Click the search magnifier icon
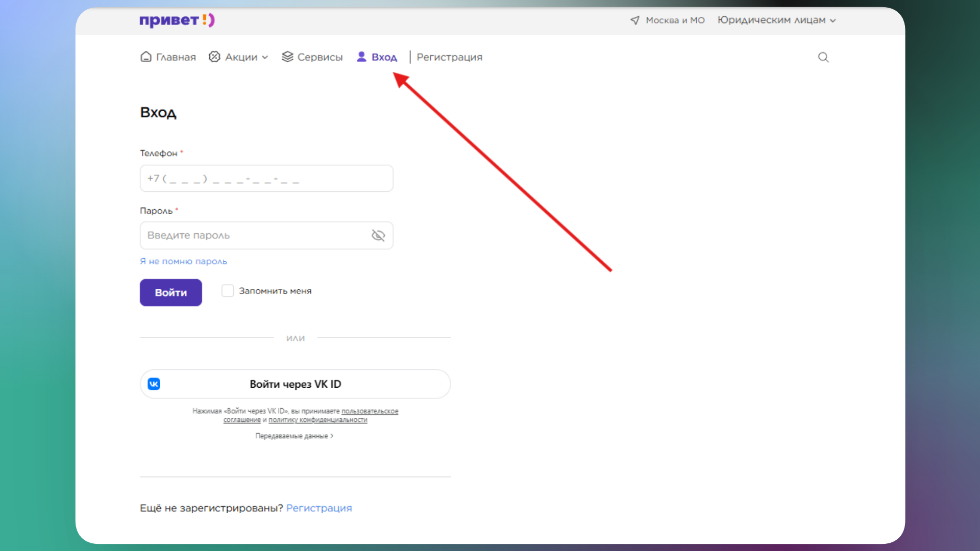980x551 pixels. (823, 57)
